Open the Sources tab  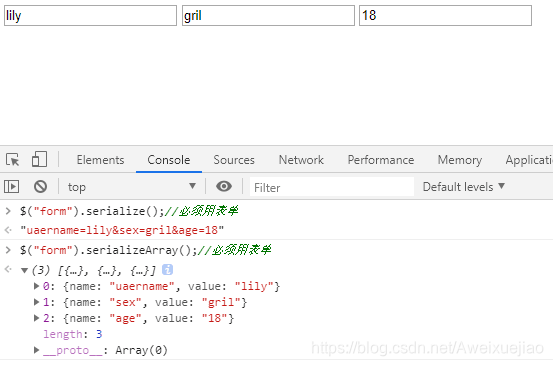click(234, 160)
